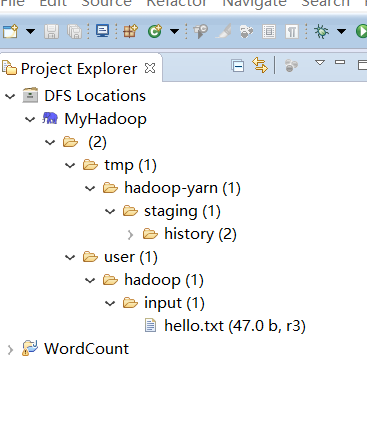This screenshot has width=367, height=438.
Task: Expand the WordCount project
Action: tap(11, 350)
